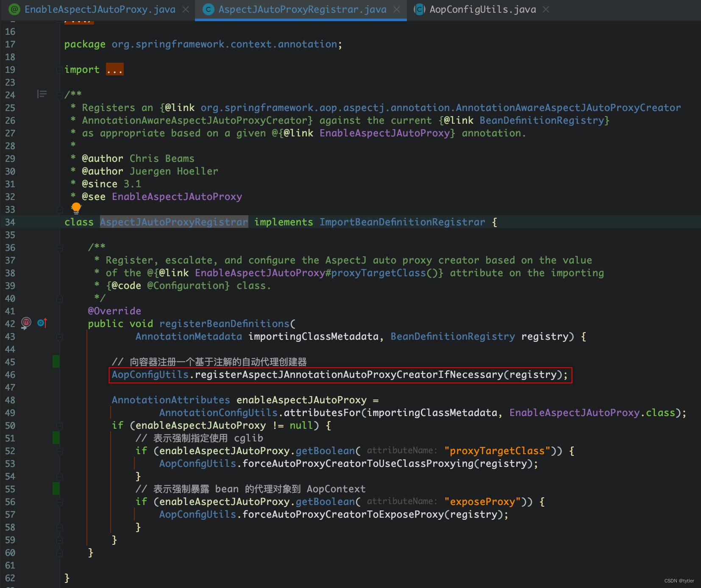The height and width of the screenshot is (588, 701).
Task: Click the "exposeProxy" string literal
Action: 482,502
